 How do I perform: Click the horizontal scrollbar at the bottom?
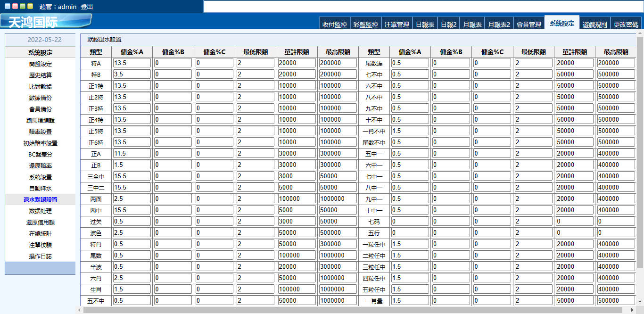pyautogui.click(x=353, y=310)
